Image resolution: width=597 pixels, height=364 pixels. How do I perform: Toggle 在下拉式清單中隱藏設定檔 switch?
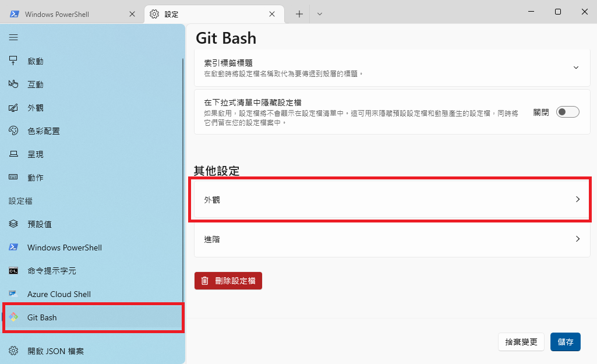coord(567,112)
